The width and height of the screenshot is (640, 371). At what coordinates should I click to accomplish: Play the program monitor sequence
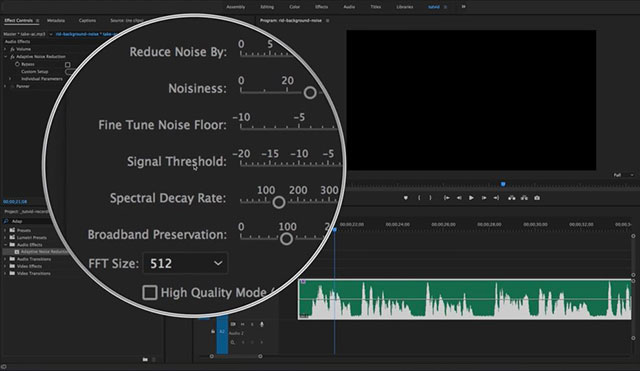(x=471, y=198)
